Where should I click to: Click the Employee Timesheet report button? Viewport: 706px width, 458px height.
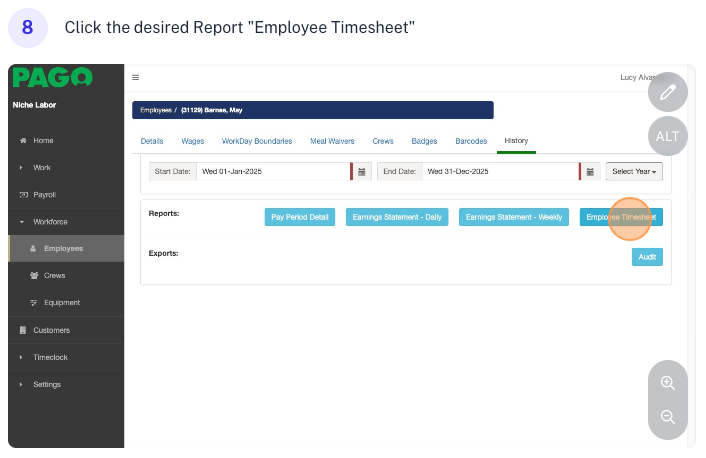click(x=620, y=217)
